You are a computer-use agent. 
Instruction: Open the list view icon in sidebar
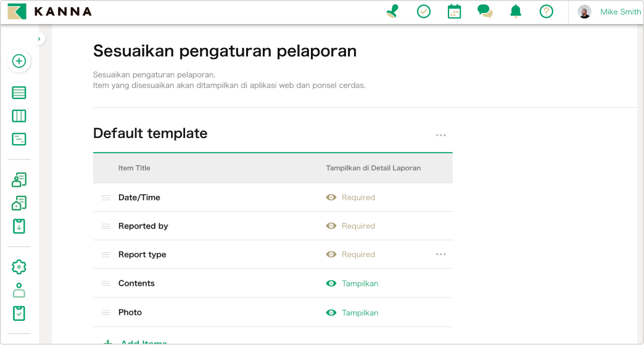[19, 92]
